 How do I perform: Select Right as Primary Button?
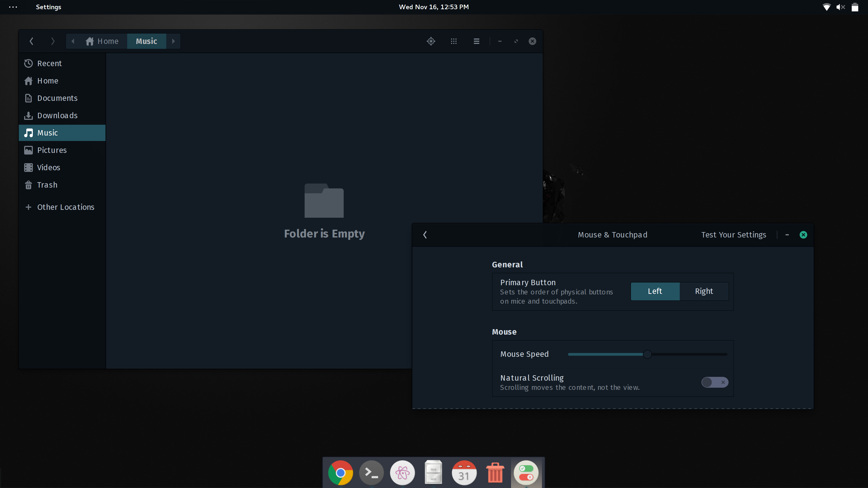(x=704, y=291)
